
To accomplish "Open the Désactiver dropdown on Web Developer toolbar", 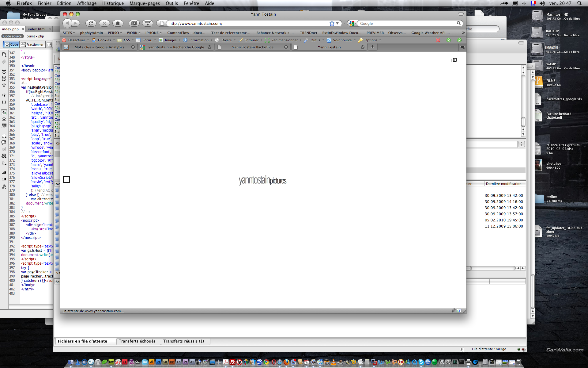I will click(76, 40).
